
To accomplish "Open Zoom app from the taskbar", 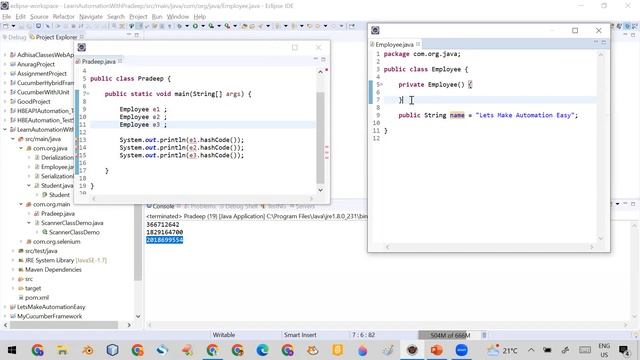I will coord(461,350).
